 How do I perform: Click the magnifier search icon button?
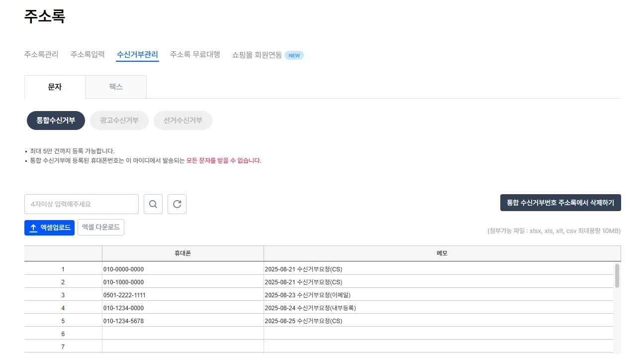coord(153,204)
